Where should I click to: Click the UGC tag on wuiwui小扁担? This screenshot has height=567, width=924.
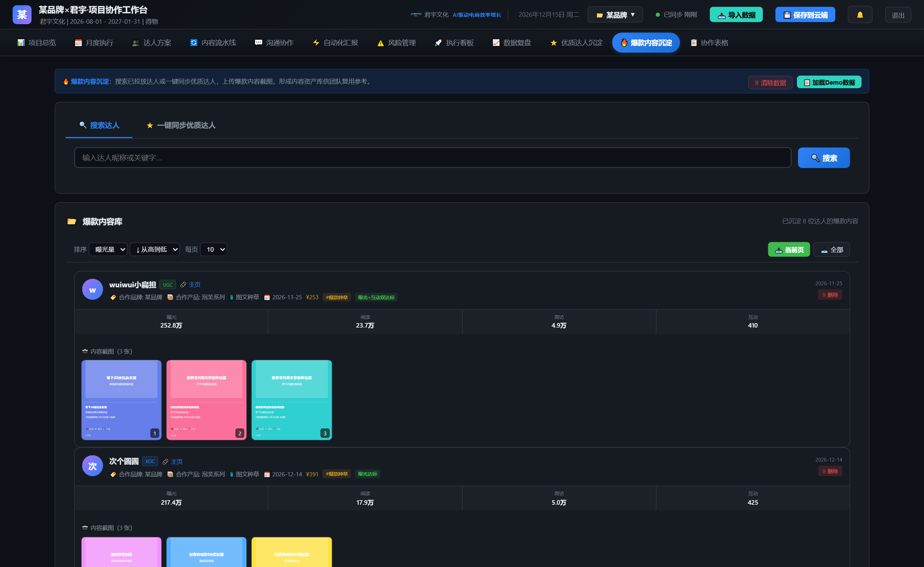tap(168, 285)
